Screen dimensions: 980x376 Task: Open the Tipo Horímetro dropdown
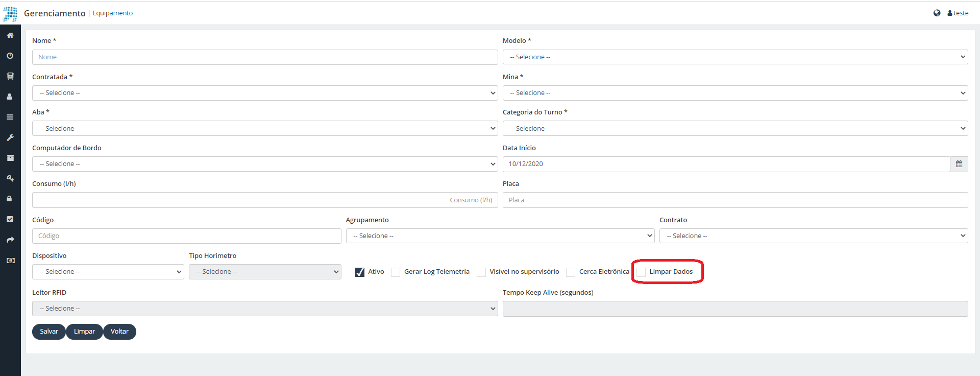pos(265,272)
